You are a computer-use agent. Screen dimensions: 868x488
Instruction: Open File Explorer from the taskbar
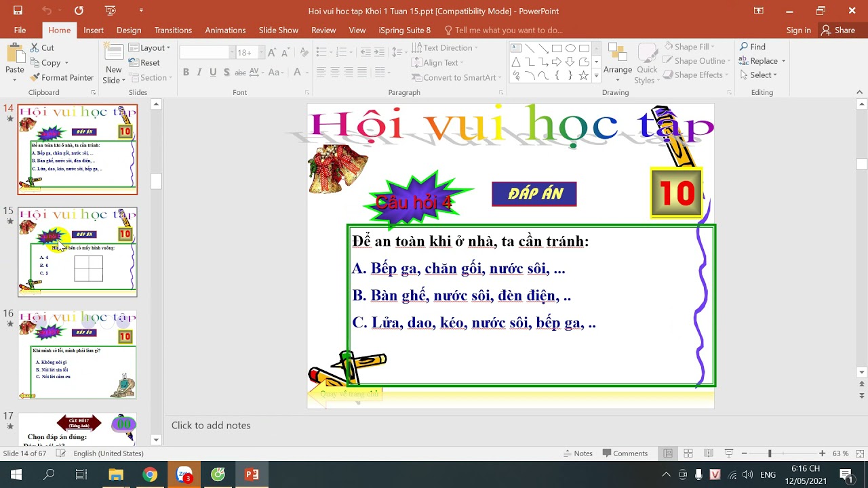point(116,474)
